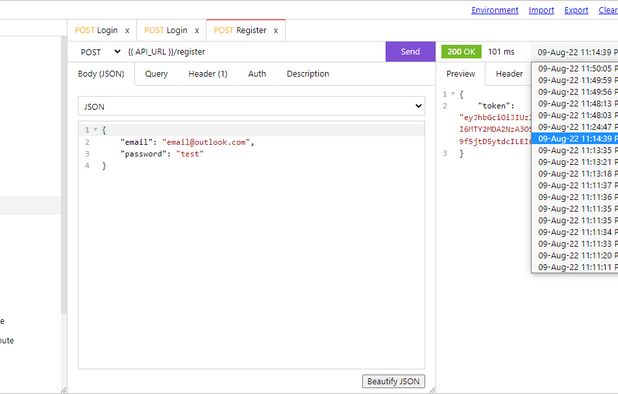Select history entry 09-Aug-22 11:11:37
618x394 pixels.
click(x=575, y=186)
